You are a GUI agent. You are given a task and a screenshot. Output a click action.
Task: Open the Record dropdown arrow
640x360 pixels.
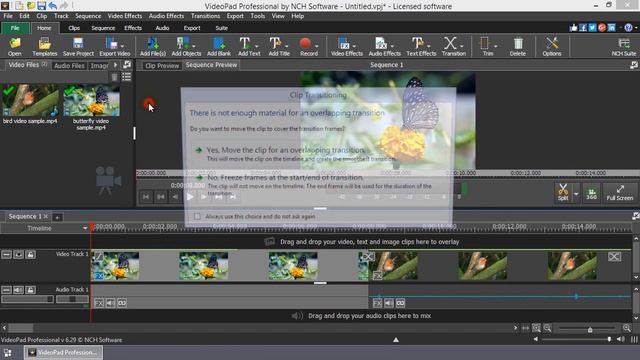[317, 46]
